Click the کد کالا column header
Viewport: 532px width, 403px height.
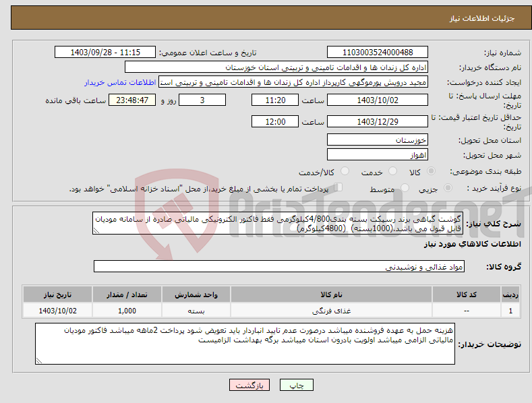[467, 294]
